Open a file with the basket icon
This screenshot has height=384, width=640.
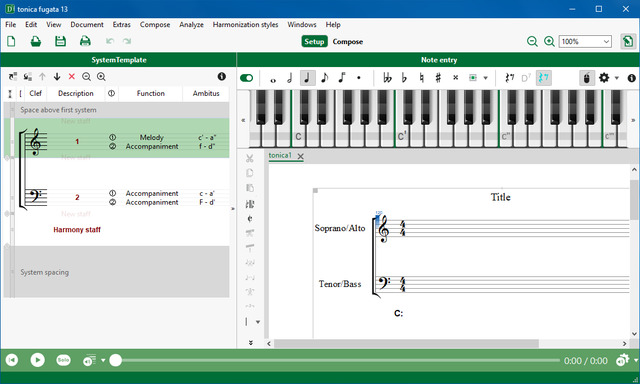tap(36, 41)
